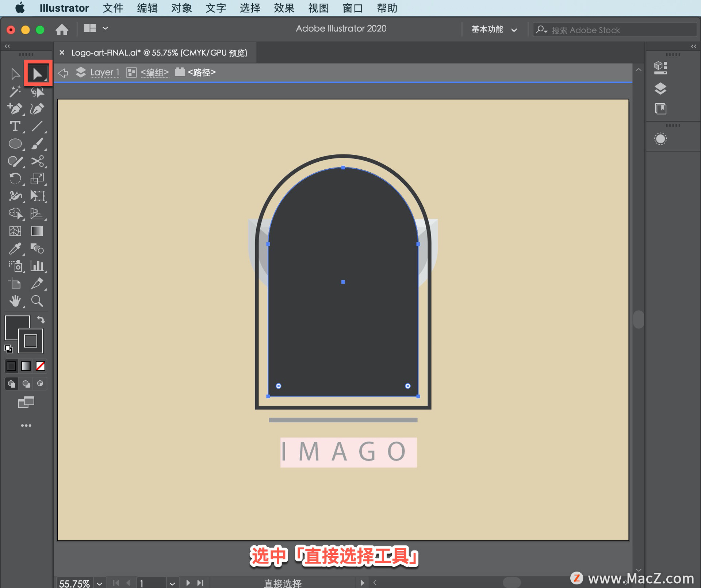Image resolution: width=701 pixels, height=588 pixels.
Task: Go to next artboard
Action: point(188,583)
